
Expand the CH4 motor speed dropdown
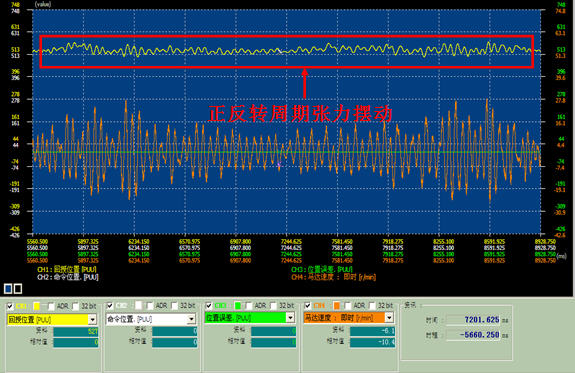[389, 317]
